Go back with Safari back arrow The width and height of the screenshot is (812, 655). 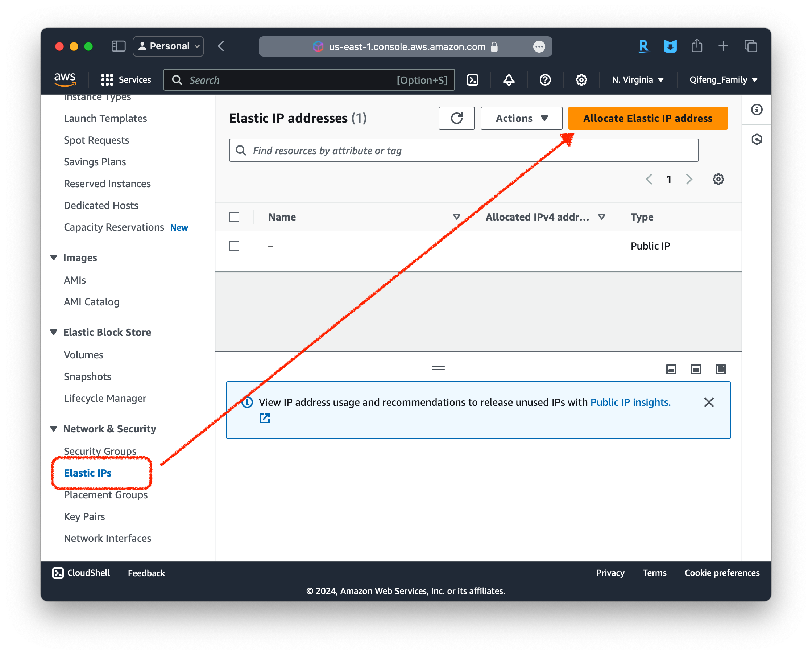point(221,46)
